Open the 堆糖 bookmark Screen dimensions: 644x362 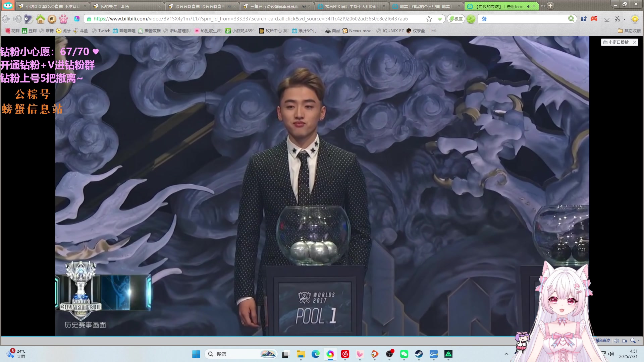point(46,31)
